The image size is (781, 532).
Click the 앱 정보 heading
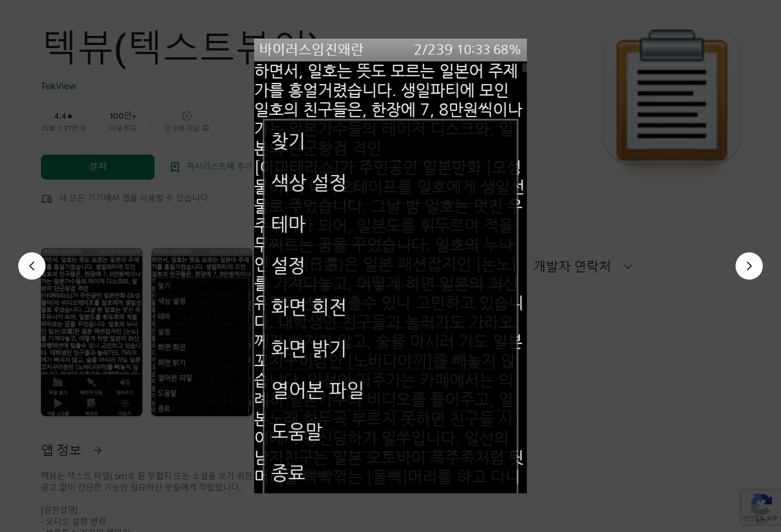pos(61,450)
